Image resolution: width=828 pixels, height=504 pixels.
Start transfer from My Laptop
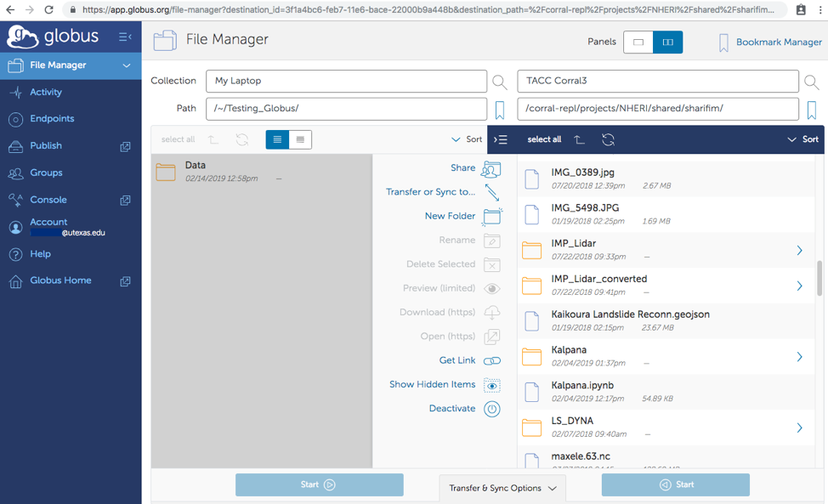tap(320, 484)
